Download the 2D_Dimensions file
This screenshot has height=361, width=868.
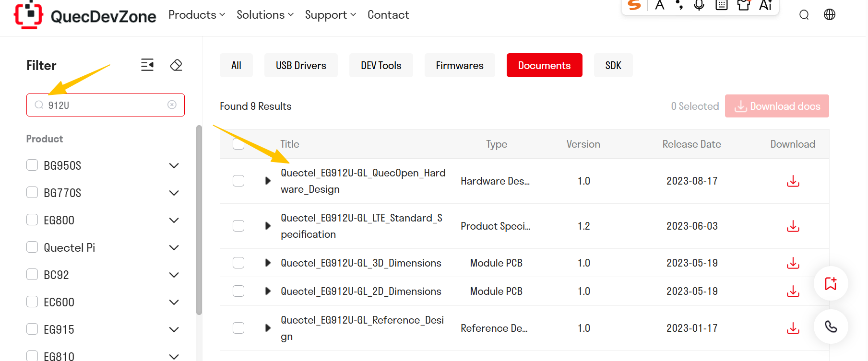793,291
